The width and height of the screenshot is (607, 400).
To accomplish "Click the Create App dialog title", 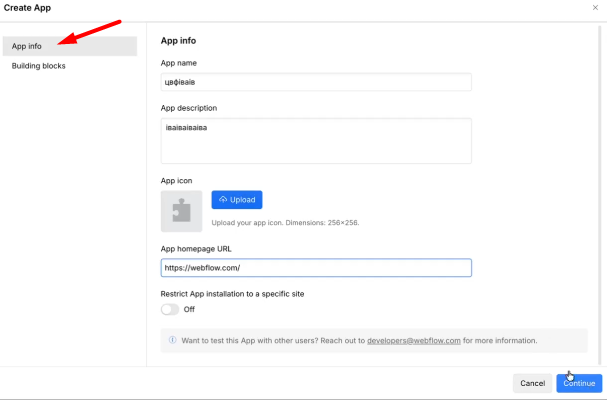I will click(28, 8).
